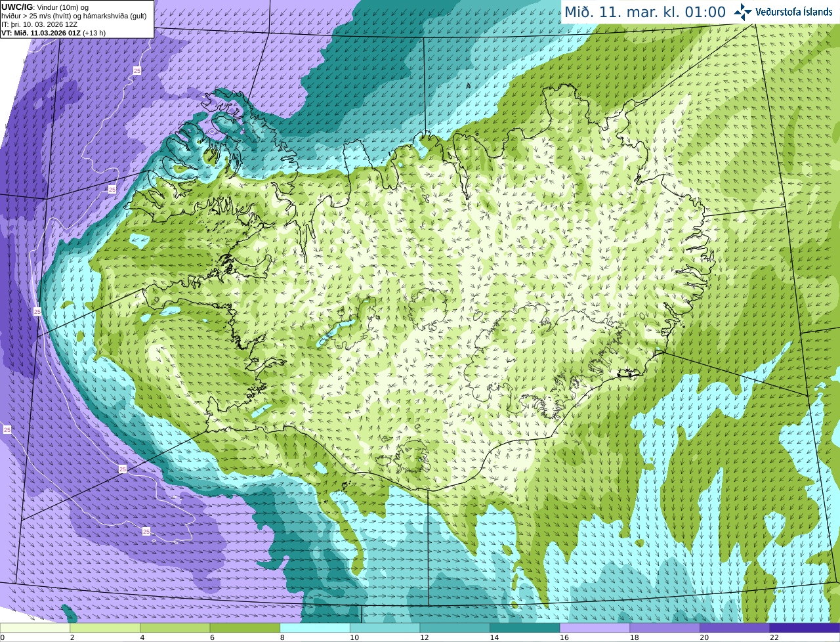Image resolution: width=840 pixels, height=642 pixels.
Task: Click the legend scale label 8
Action: [282, 637]
